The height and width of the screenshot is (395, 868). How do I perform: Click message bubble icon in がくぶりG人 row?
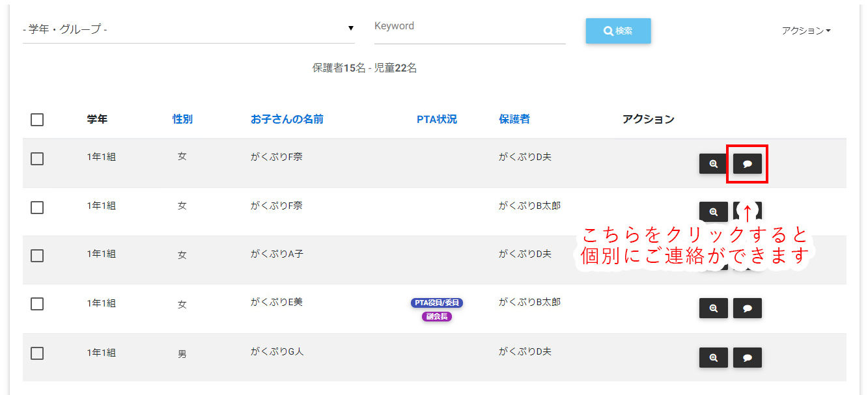(x=747, y=357)
